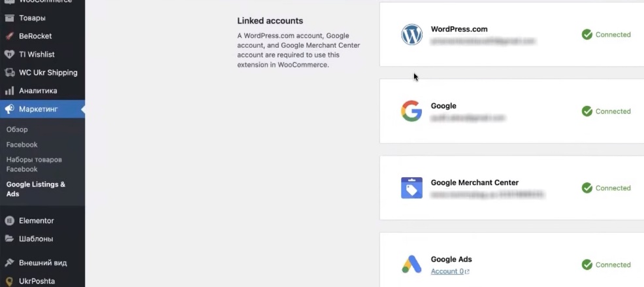The height and width of the screenshot is (287, 644).
Task: Click the WordPress.com logo icon
Action: tap(411, 35)
